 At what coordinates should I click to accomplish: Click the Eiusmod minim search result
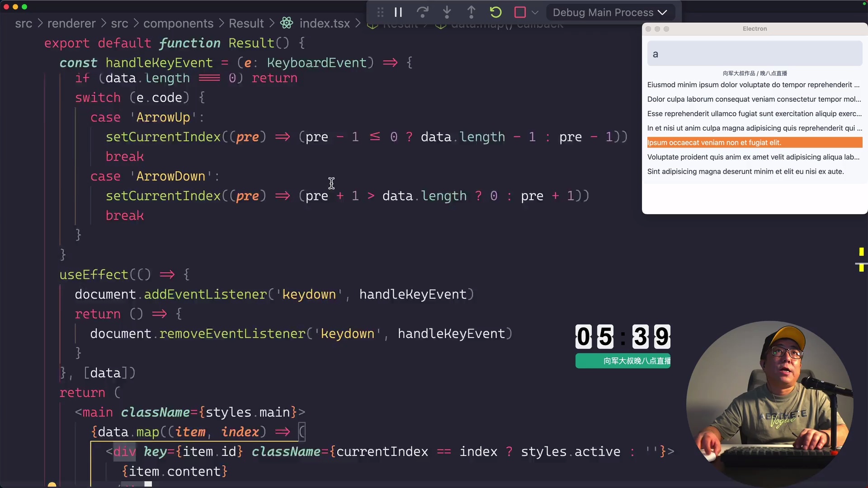[x=754, y=84]
